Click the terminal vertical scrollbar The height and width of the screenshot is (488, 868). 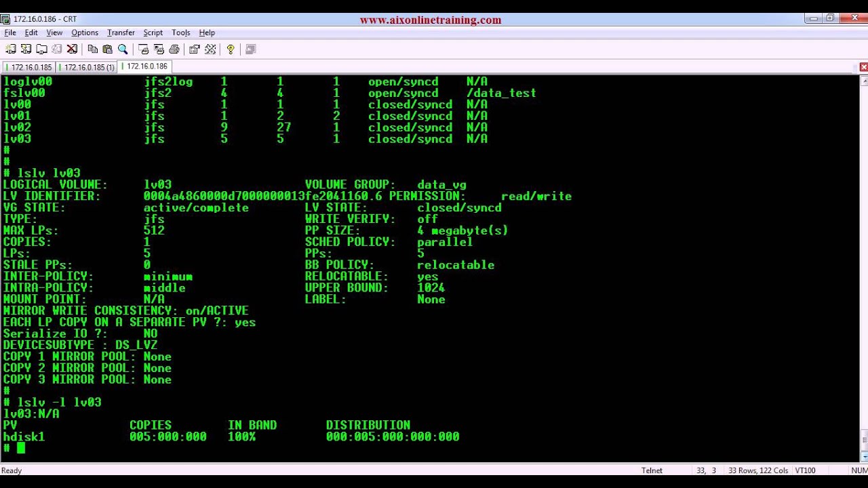(864, 268)
